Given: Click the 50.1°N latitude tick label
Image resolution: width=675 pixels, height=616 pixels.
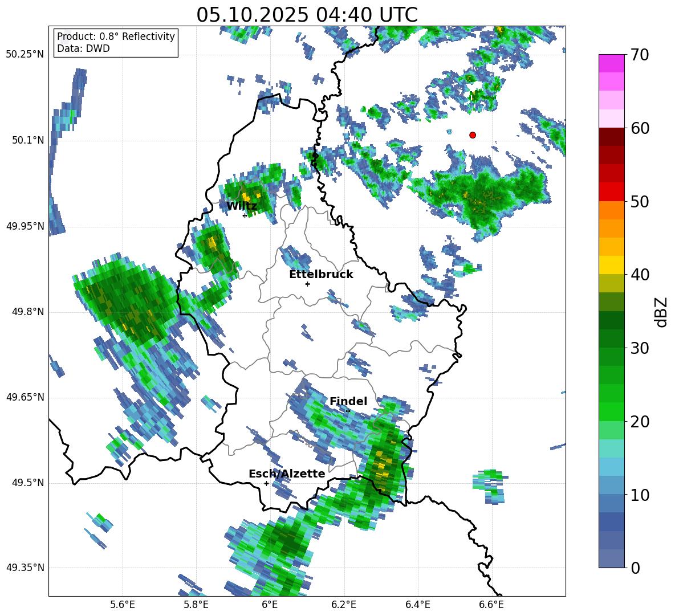Looking at the screenshot, I should (28, 140).
